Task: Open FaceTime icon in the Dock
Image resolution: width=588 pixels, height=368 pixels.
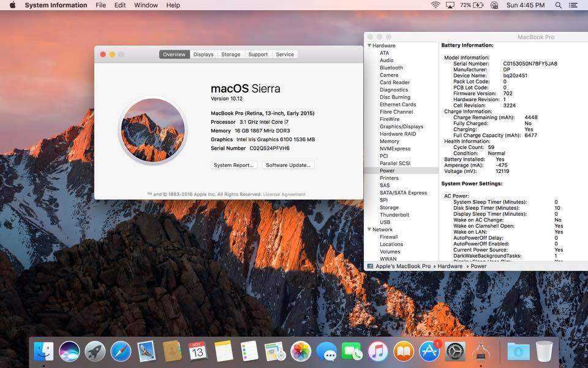Action: (x=352, y=352)
